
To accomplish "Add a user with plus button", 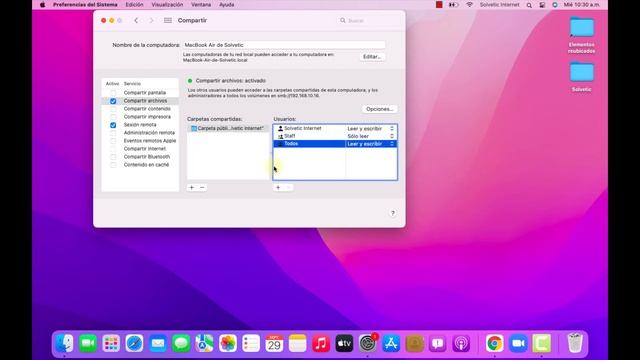I will pyautogui.click(x=278, y=187).
